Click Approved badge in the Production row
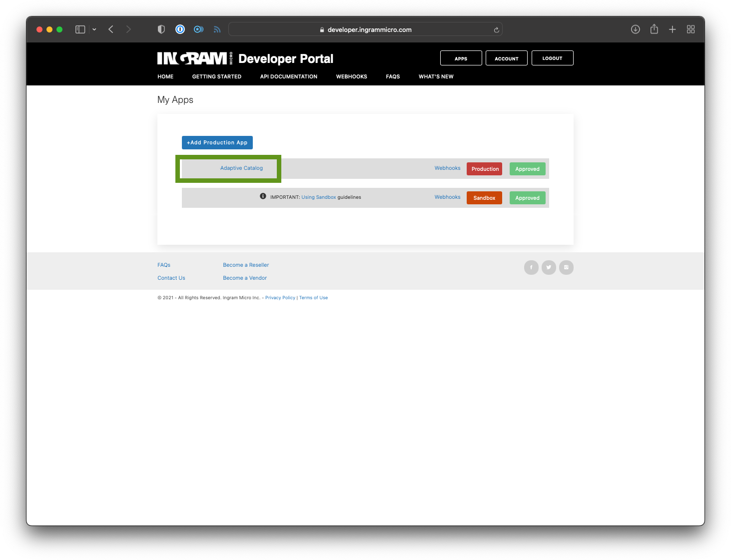Screen dimensions: 731x560 click(528, 169)
